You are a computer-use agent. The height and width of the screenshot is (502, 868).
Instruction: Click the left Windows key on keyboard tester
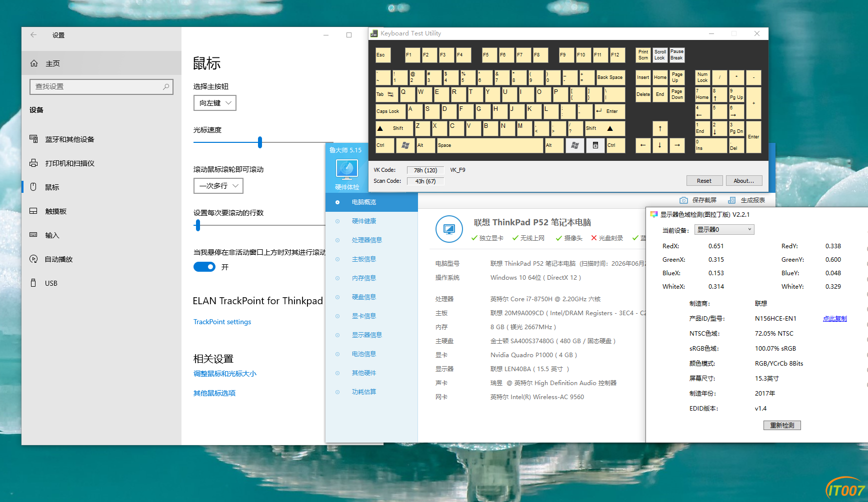(x=405, y=145)
